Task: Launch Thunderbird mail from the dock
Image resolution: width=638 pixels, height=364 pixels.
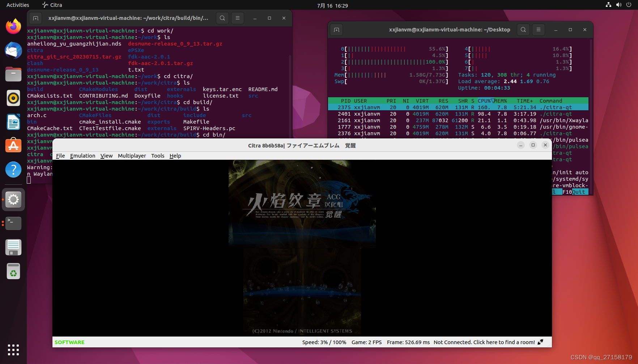Action: (x=13, y=50)
